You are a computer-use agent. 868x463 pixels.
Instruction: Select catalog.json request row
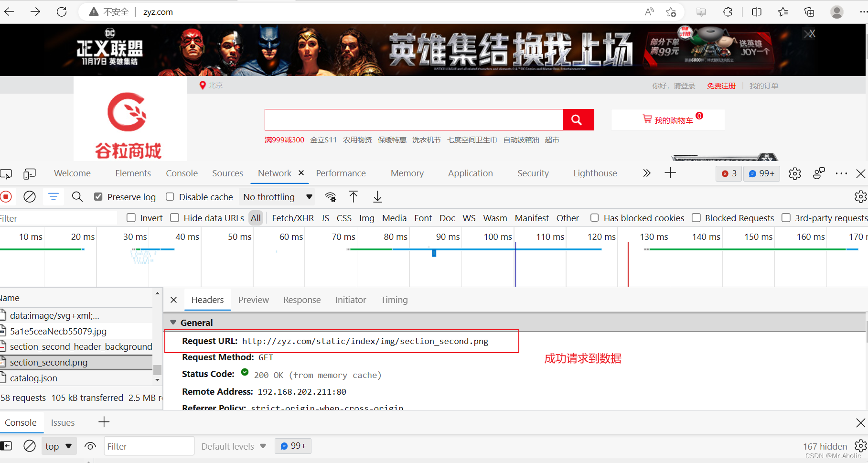tap(76, 378)
